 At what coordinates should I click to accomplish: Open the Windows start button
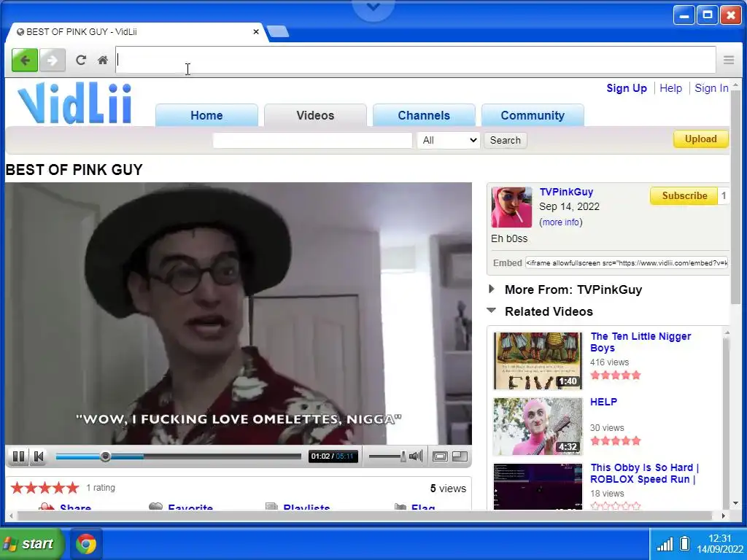coord(32,544)
